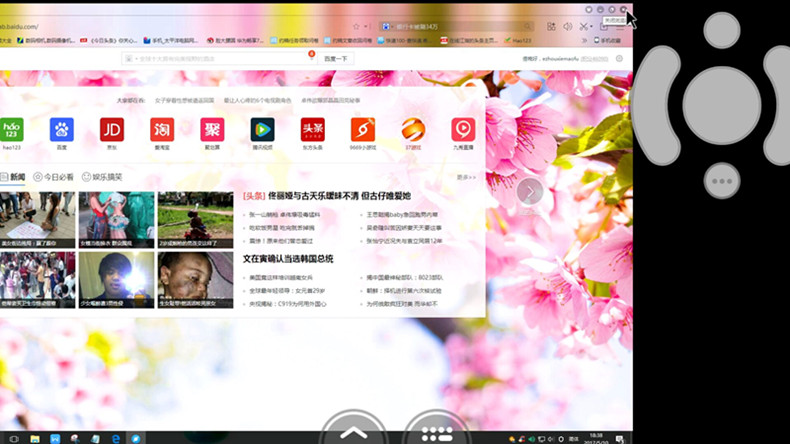The height and width of the screenshot is (444, 790).
Task: Open the action center notification icon
Action: pyautogui.click(x=620, y=439)
